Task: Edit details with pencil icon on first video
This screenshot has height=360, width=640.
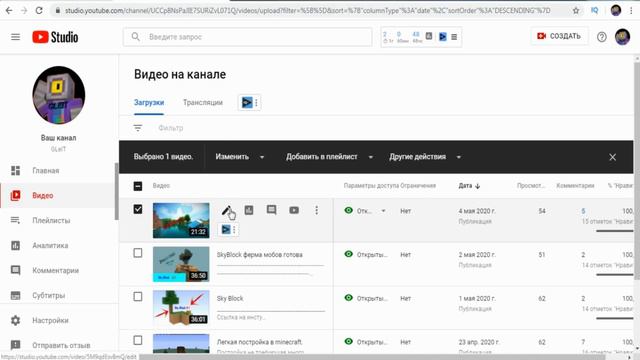Action: click(227, 210)
